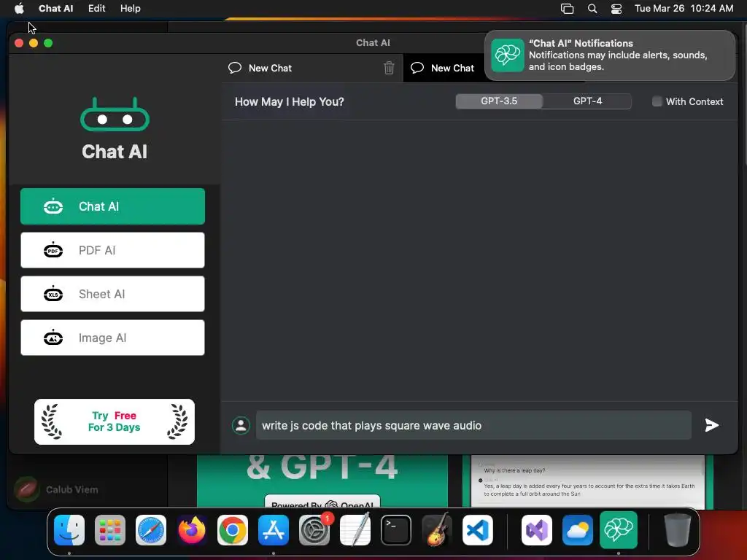The width and height of the screenshot is (747, 560).
Task: Click the XLS robot icon in sidebar
Action: coord(53,294)
